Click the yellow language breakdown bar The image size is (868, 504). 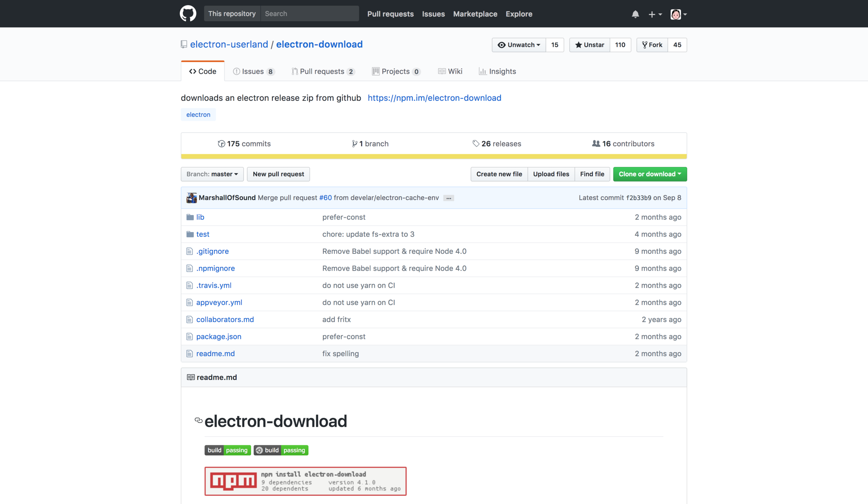434,156
